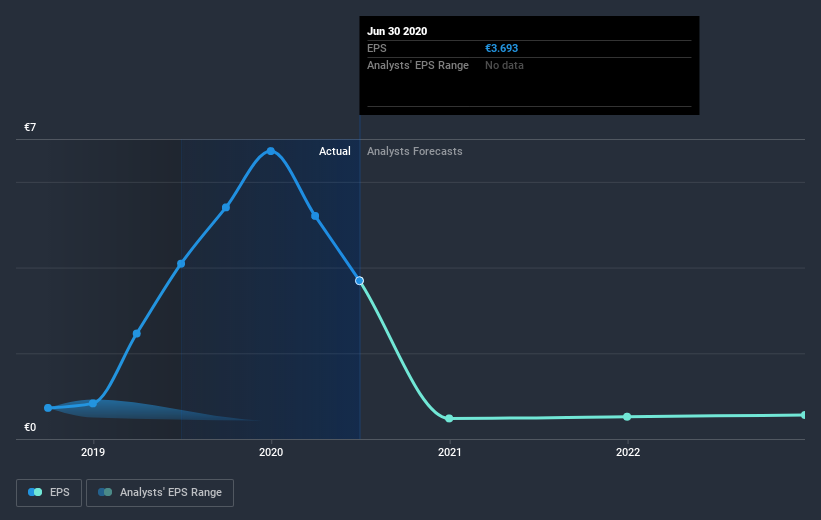Toggle the Analysts' EPS Range legend
The width and height of the screenshot is (821, 520).
160,493
